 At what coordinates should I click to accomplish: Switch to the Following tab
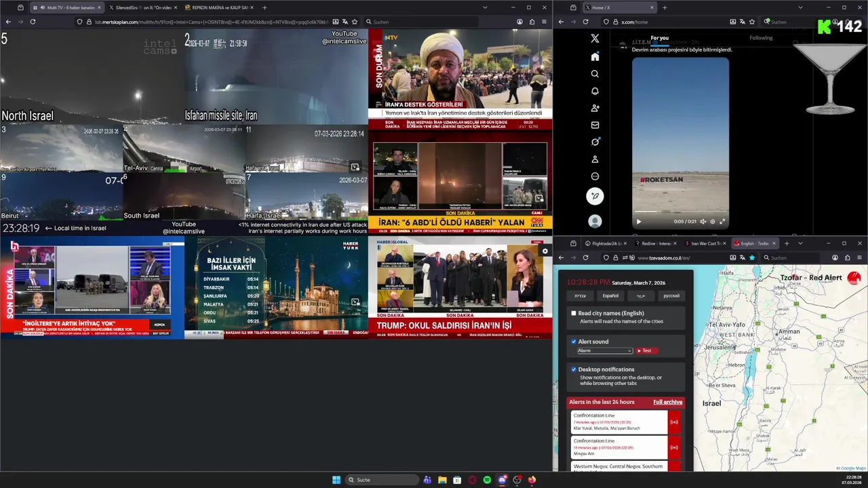tap(761, 38)
